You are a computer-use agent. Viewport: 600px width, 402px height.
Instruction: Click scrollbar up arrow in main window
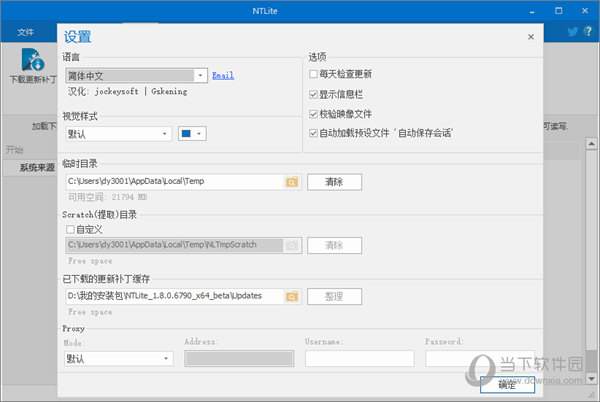click(591, 144)
